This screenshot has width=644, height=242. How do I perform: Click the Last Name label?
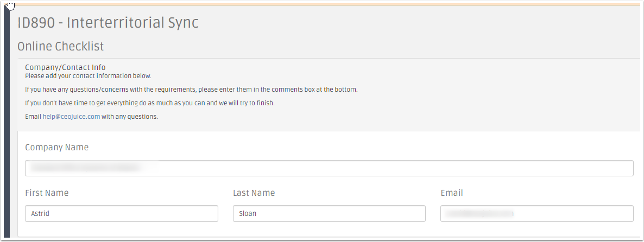254,193
